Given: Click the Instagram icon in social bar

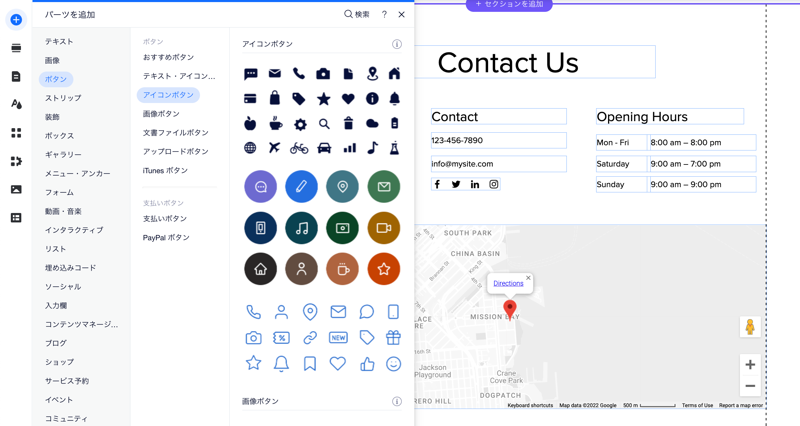Looking at the screenshot, I should click(494, 184).
